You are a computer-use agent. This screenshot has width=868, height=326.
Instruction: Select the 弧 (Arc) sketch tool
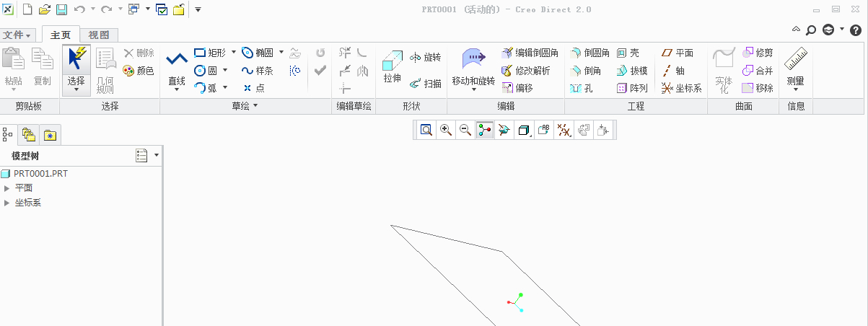(x=206, y=87)
